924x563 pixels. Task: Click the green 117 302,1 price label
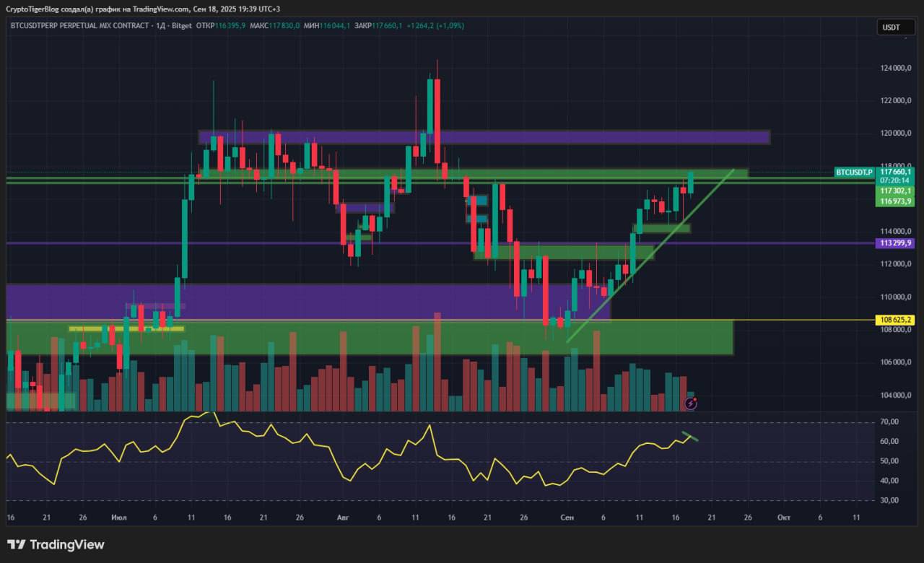(x=896, y=191)
